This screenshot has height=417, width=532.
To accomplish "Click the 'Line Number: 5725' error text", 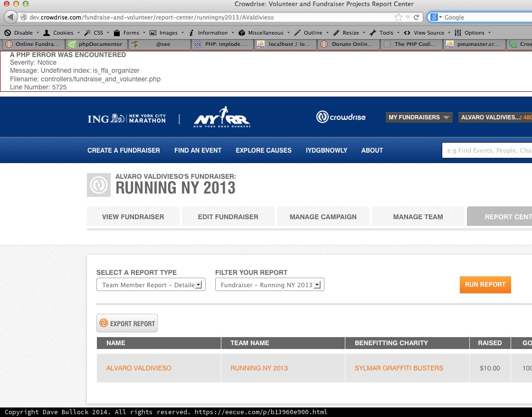I will 38,87.
